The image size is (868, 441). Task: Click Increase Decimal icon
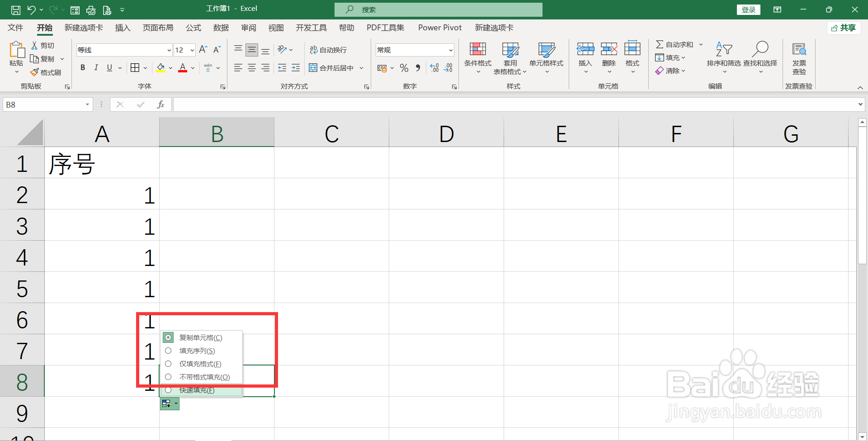(434, 68)
